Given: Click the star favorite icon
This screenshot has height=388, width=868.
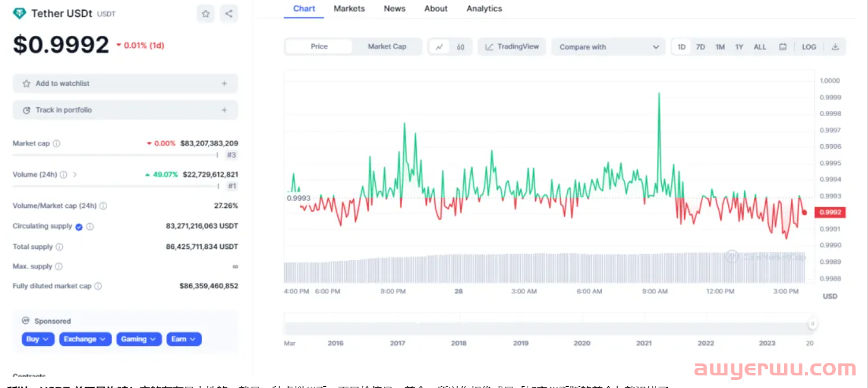Looking at the screenshot, I should coord(205,14).
